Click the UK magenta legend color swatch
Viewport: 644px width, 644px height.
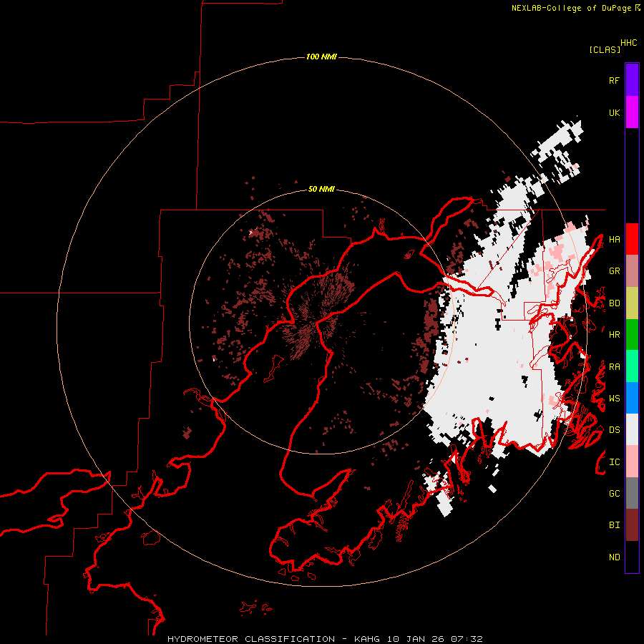632,112
